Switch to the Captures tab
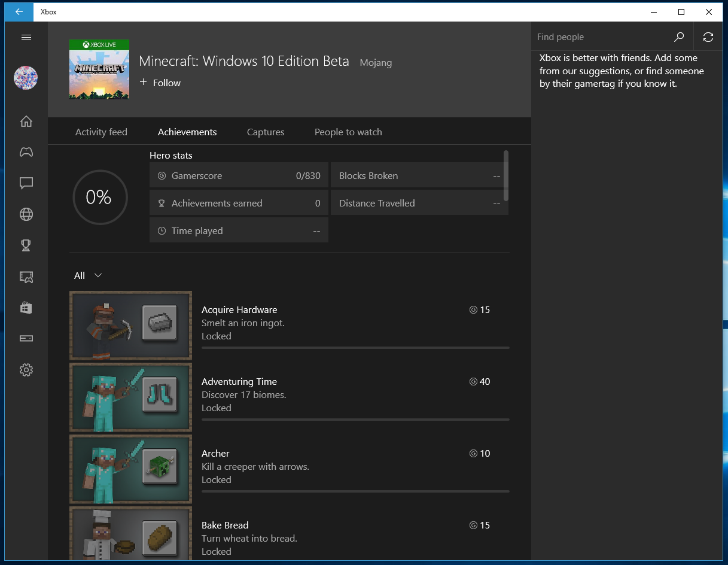Screen dimensions: 728x565 tap(265, 132)
